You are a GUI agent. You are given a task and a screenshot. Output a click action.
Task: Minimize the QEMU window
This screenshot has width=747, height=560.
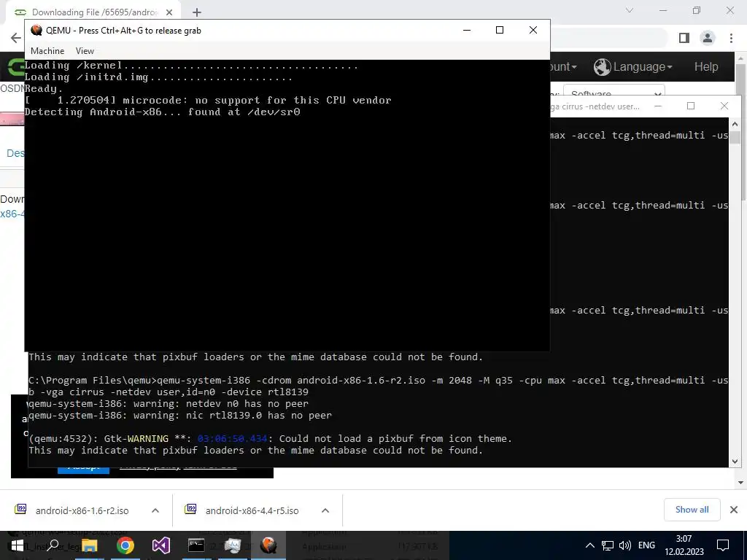tap(467, 30)
